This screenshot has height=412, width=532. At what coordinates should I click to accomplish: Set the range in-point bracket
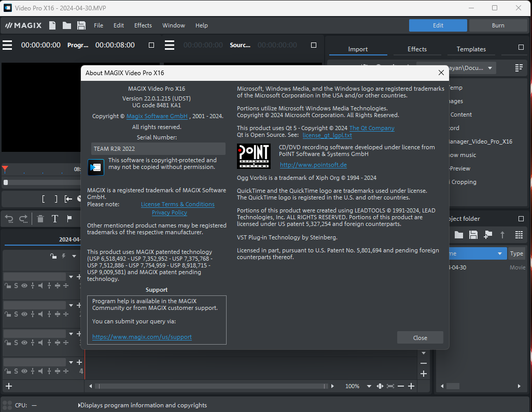[44, 199]
